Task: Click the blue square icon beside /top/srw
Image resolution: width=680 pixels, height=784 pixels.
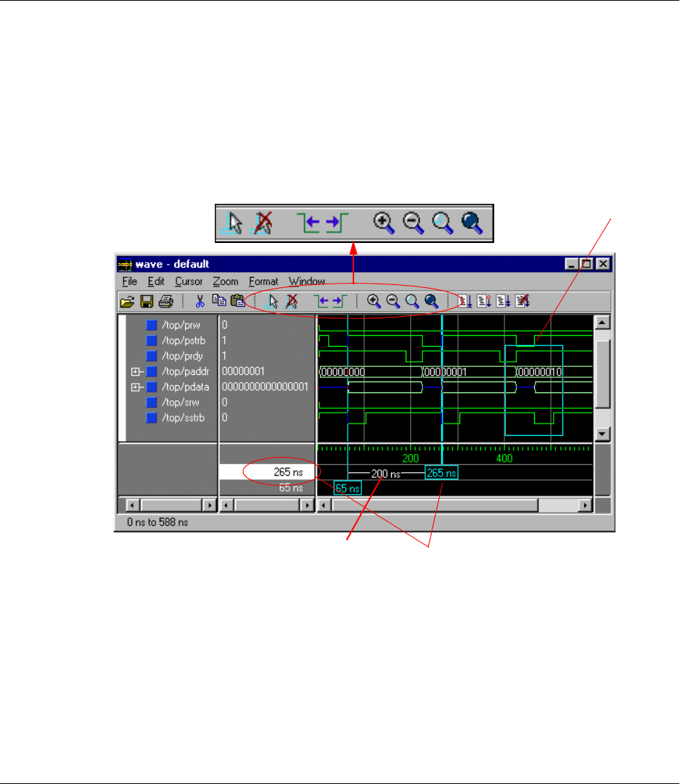Action: point(152,403)
